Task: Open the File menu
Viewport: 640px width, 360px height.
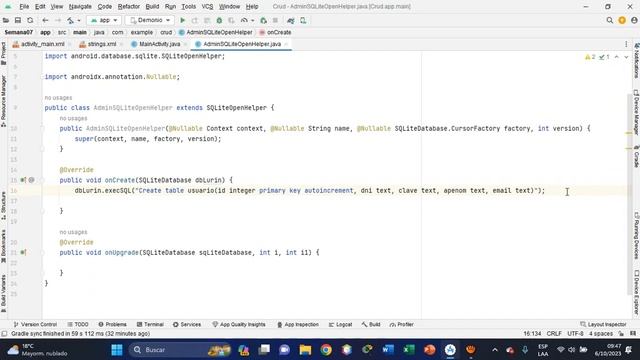Action: point(24,7)
